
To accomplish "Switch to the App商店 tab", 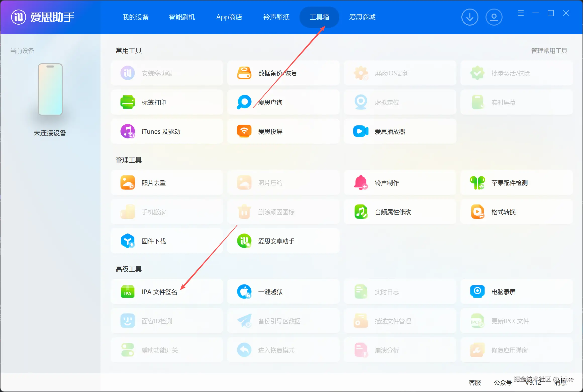I will coord(229,17).
